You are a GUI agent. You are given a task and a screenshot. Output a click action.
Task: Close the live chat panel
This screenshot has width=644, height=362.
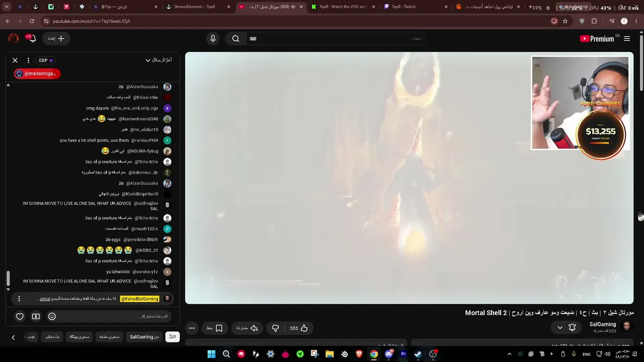(x=15, y=60)
